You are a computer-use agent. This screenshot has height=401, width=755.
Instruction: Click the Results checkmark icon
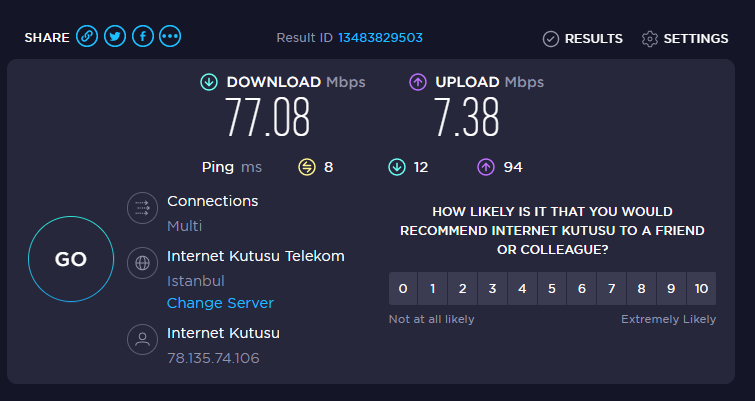click(551, 39)
